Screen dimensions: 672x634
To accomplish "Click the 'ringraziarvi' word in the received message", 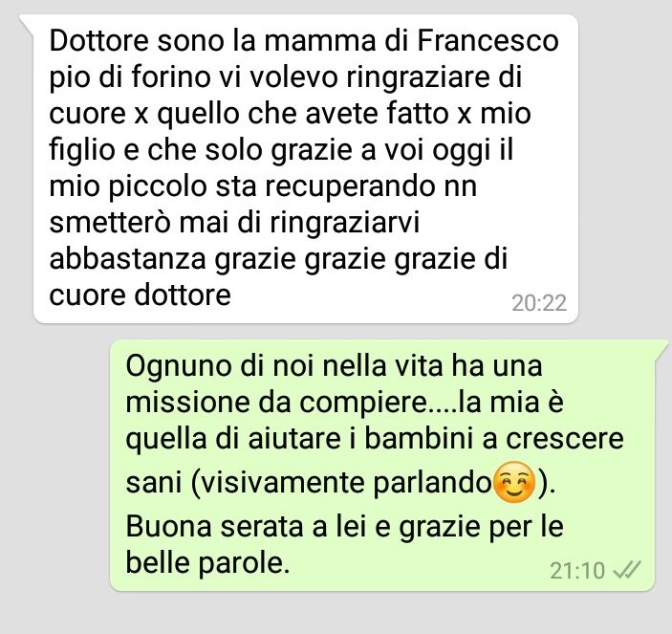I will point(344,224).
